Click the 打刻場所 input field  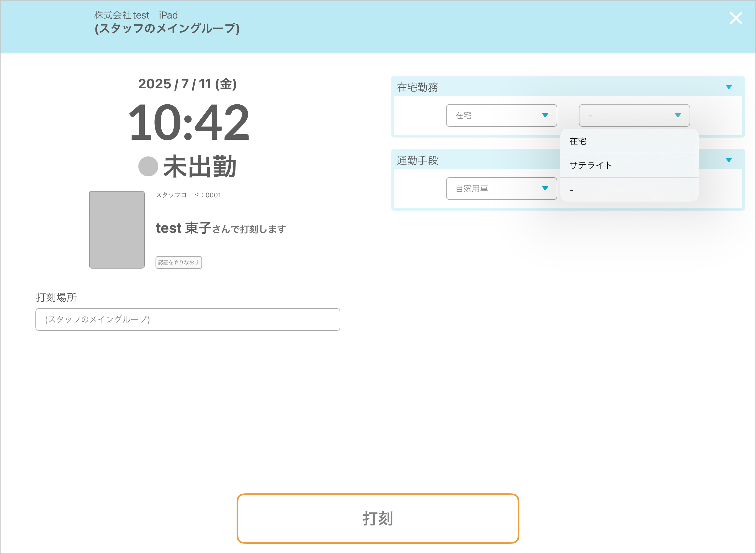[188, 319]
